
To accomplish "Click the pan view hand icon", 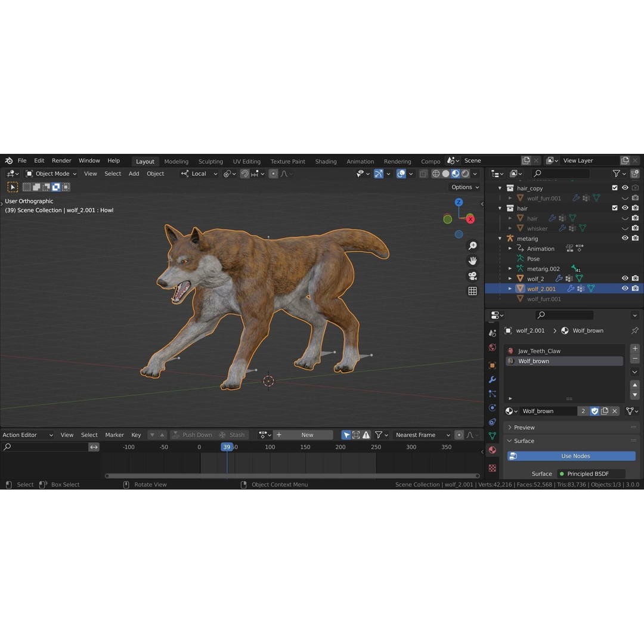I will [x=473, y=261].
